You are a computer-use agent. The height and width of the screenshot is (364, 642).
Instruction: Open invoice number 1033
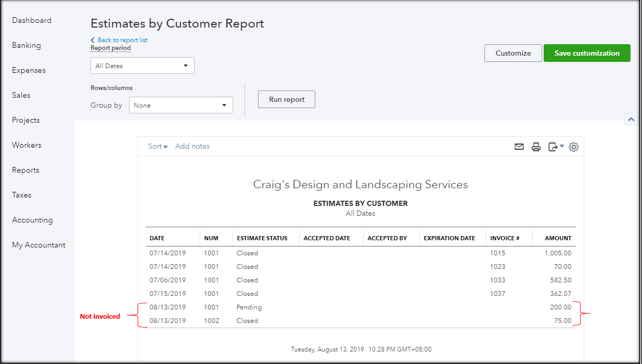(x=497, y=280)
